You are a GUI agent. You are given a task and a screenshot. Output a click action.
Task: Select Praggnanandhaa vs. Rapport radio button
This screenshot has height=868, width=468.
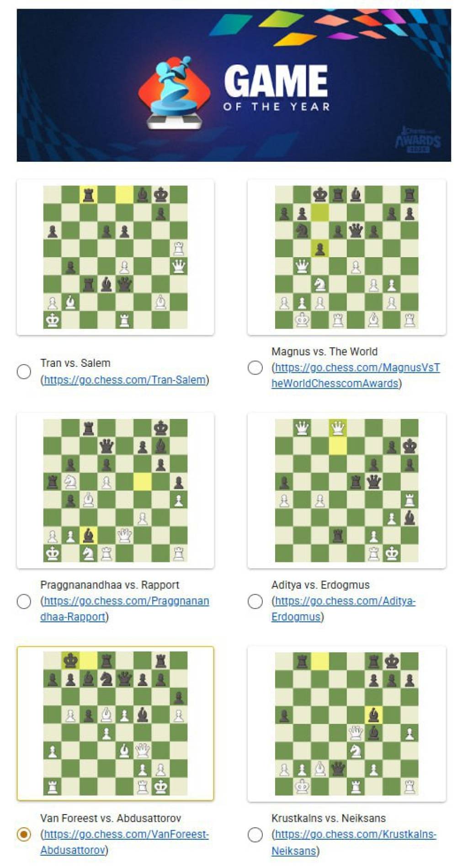24,601
